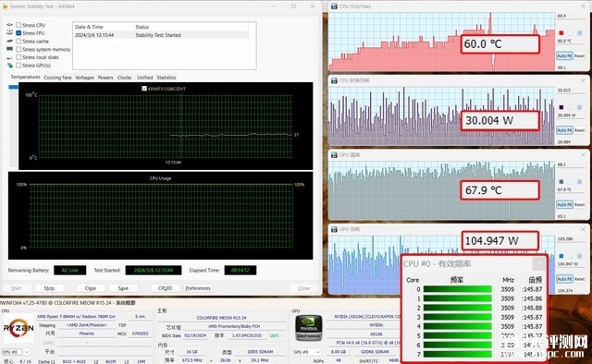Open the CPU #0 dropdown in HWiNFO
This screenshot has height=364, width=592.
point(17,352)
